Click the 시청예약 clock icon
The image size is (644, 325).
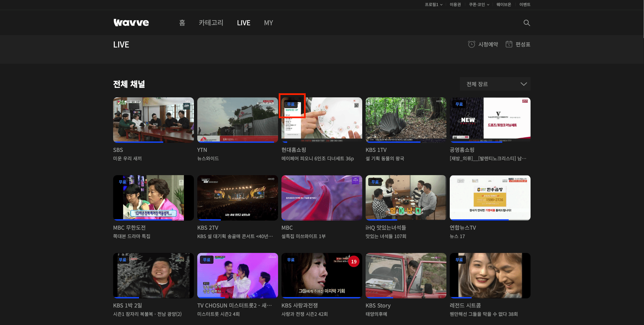click(472, 44)
